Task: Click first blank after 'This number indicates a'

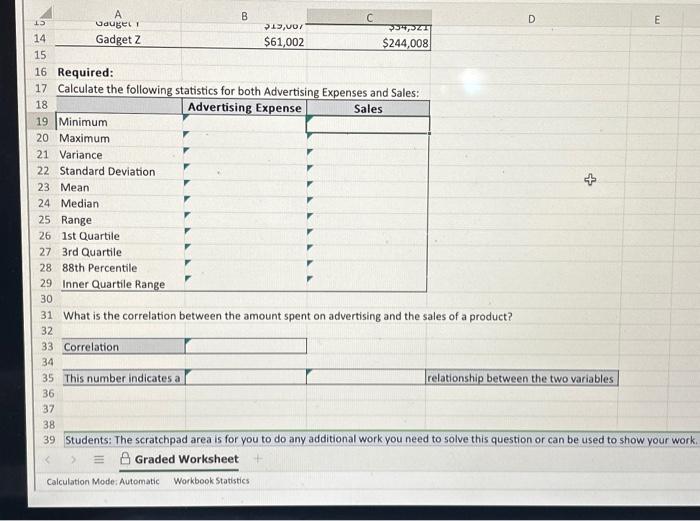Action: point(246,377)
